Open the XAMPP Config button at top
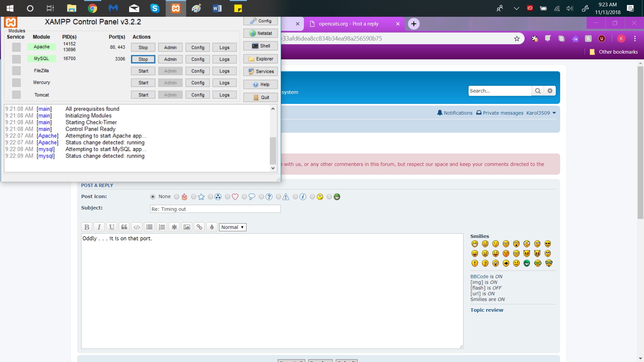The image size is (644, 362). pyautogui.click(x=261, y=21)
